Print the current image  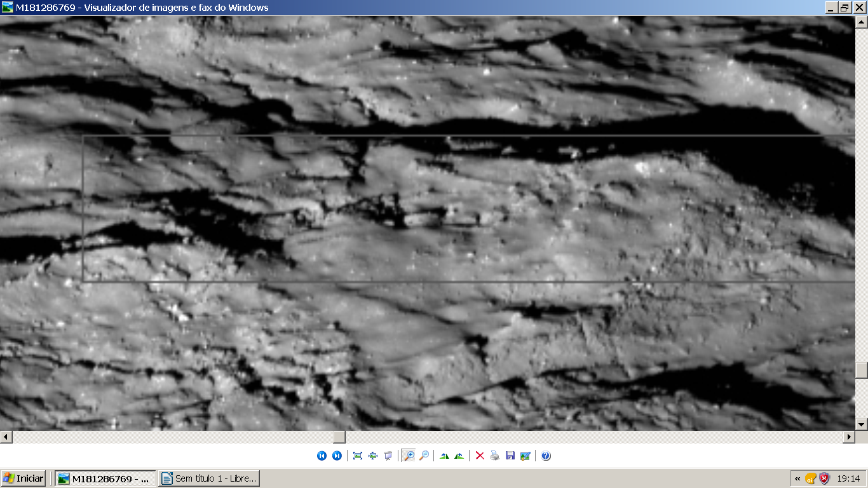[495, 456]
